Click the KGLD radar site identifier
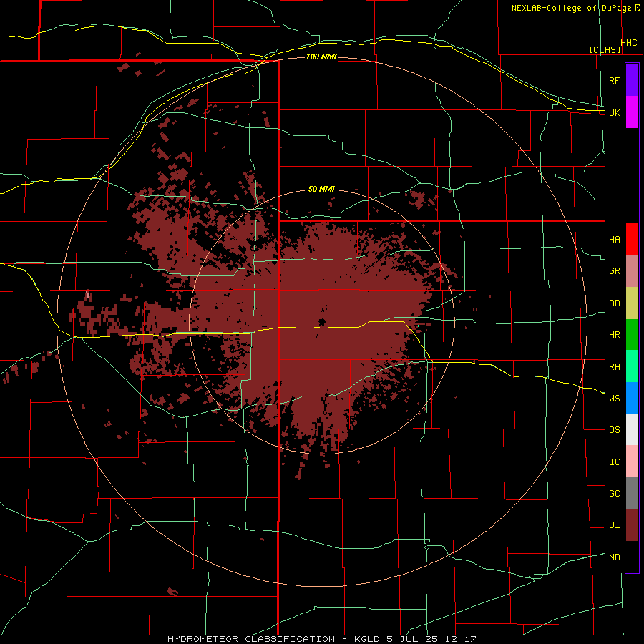The height and width of the screenshot is (644, 644). click(x=369, y=639)
